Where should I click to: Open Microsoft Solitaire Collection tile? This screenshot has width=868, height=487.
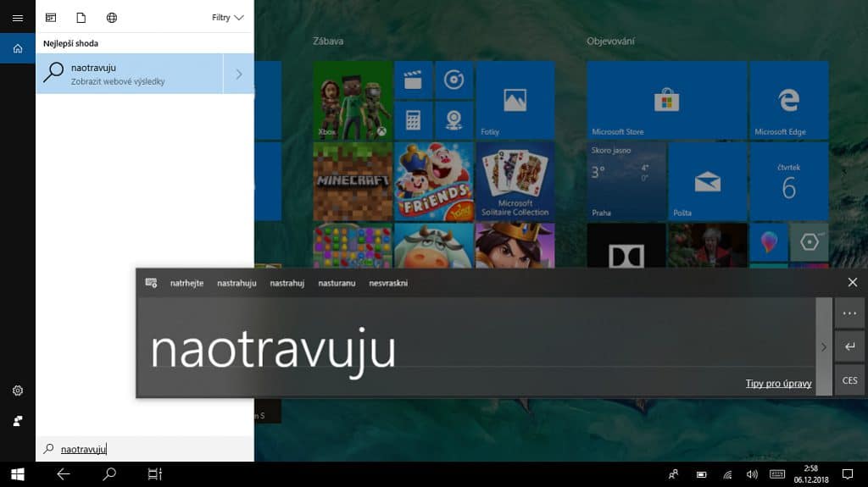coord(515,181)
